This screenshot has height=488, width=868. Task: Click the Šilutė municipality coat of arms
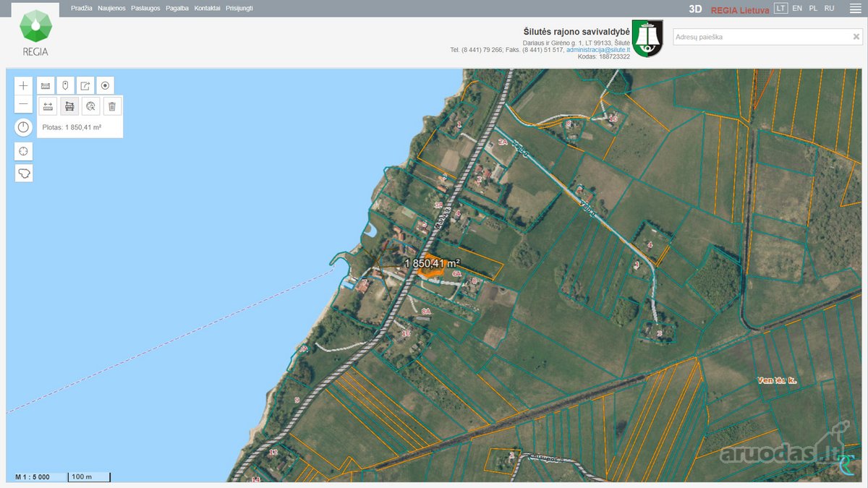(647, 38)
